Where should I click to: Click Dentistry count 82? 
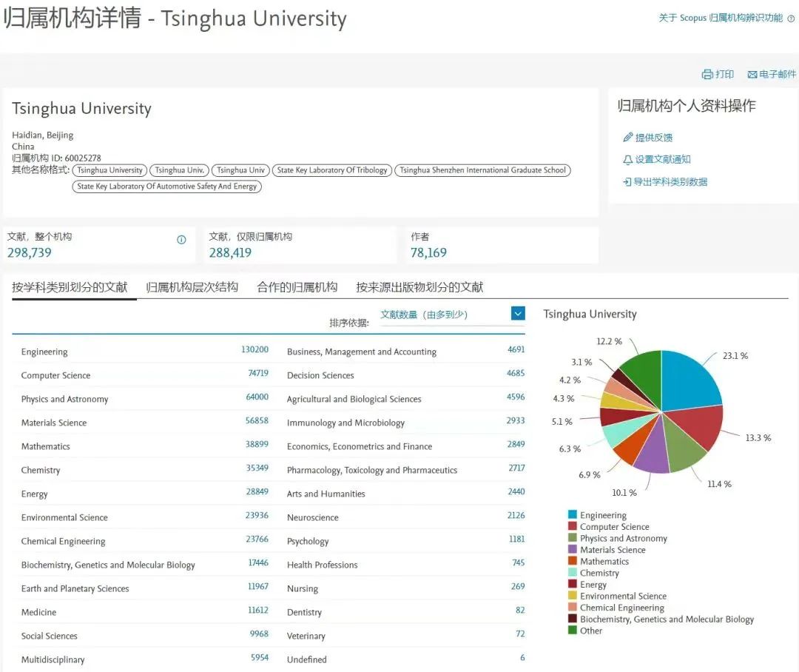tap(520, 611)
